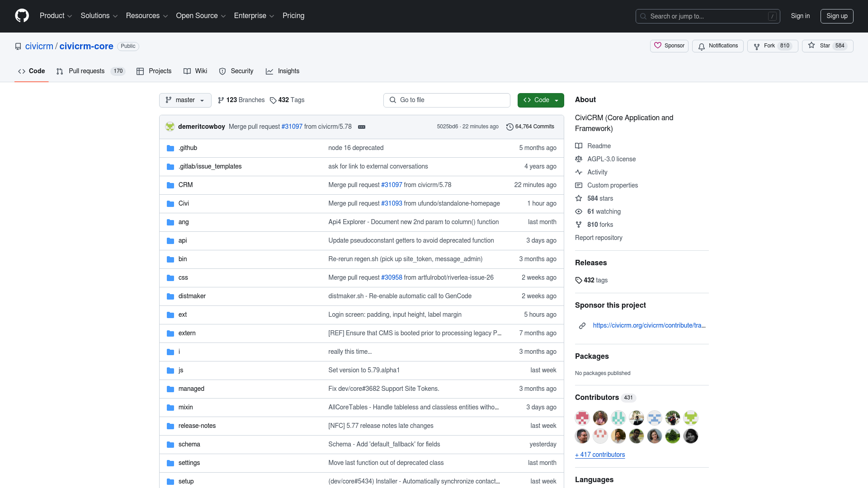Open the GitHub home logo
This screenshot has width=868, height=488.
22,16
